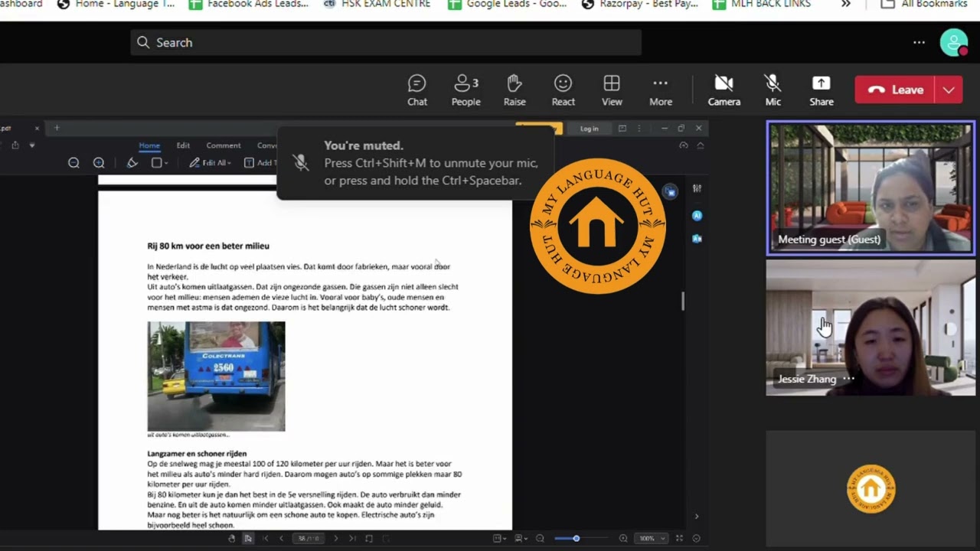980x551 pixels.
Task: Select the hand tool in status bar
Action: [x=231, y=539]
